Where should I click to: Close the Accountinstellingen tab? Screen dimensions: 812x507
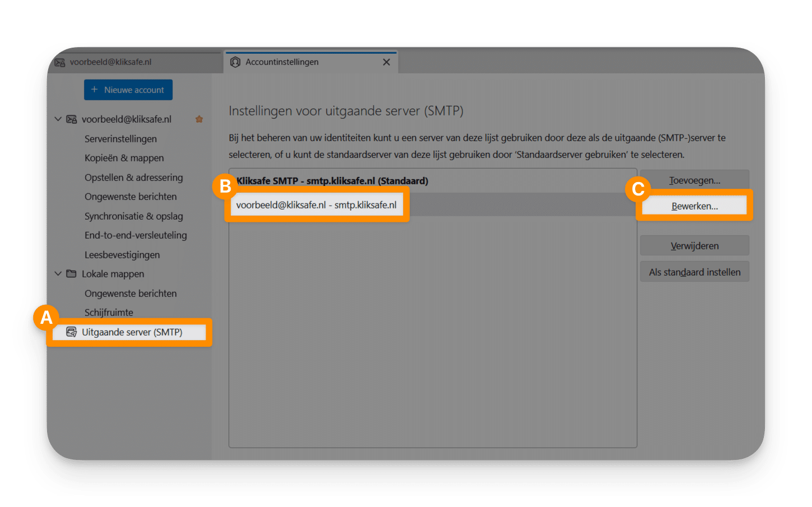point(386,62)
